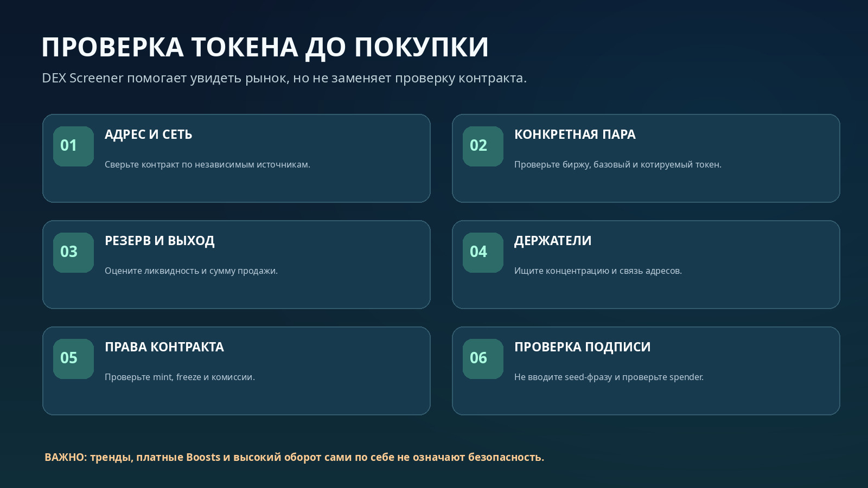Click the ПРОВЕРКА ПОДПИСИ card title
Image resolution: width=868 pixels, height=488 pixels.
pyautogui.click(x=582, y=347)
